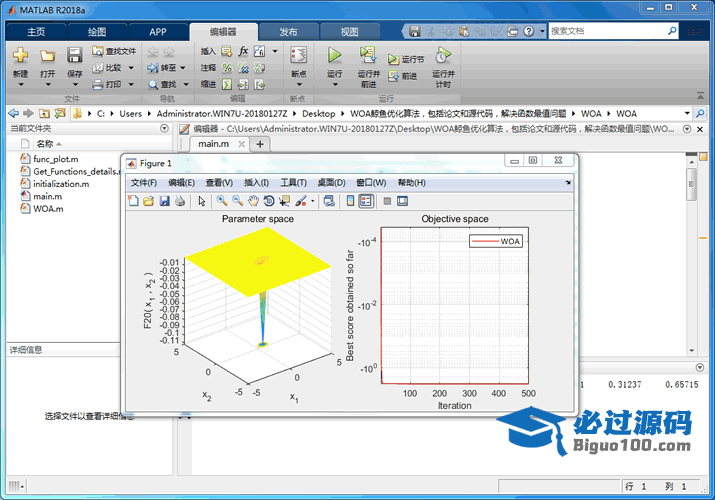Image resolution: width=715 pixels, height=500 pixels.
Task: Click the Save (保存) disk icon
Action: click(x=74, y=55)
